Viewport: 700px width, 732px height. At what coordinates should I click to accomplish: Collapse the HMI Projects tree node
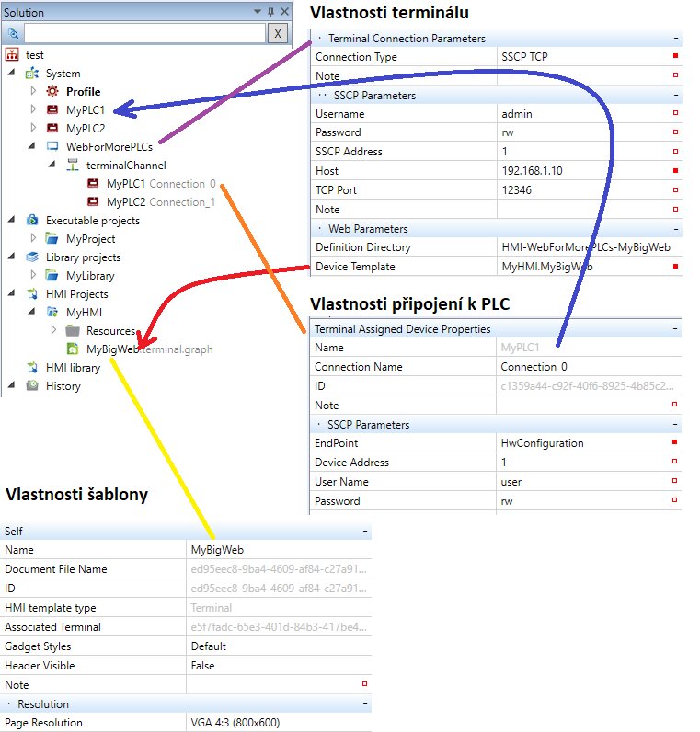point(11,294)
